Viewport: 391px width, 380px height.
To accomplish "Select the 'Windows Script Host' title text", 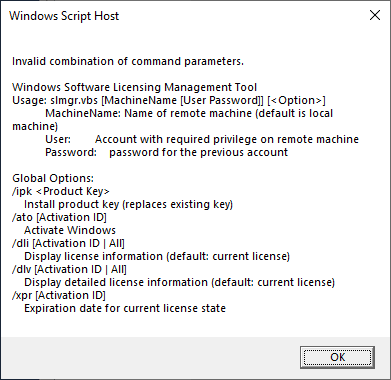I will (64, 16).
